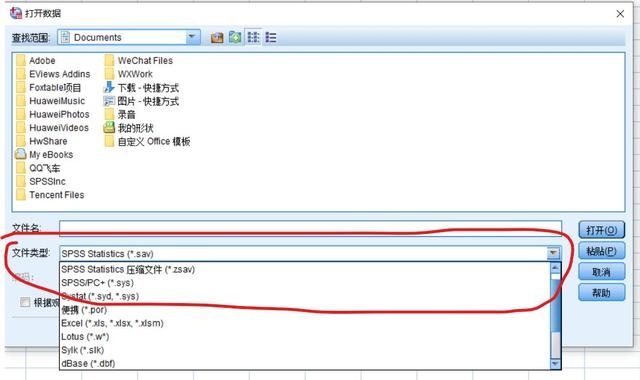Select the WXWork folder icon
This screenshot has width=640, height=380.
tap(109, 74)
